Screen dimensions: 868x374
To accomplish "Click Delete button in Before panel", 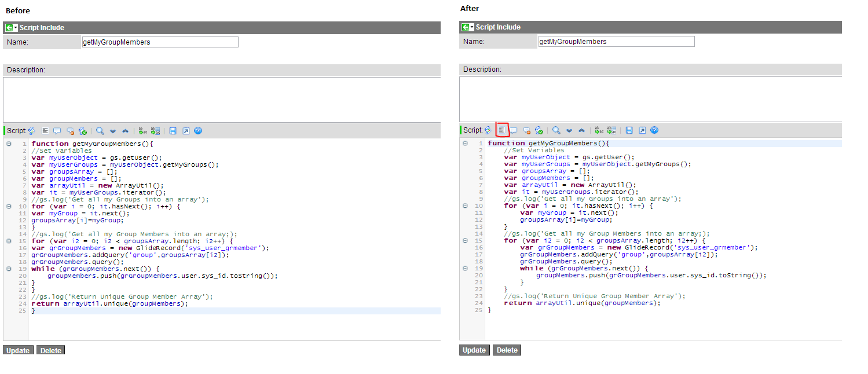I will point(50,350).
